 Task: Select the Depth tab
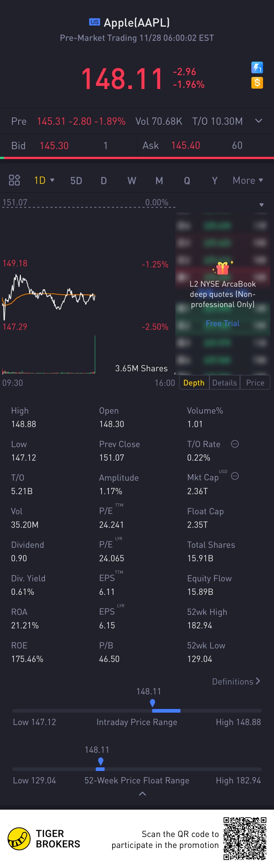pyautogui.click(x=194, y=383)
